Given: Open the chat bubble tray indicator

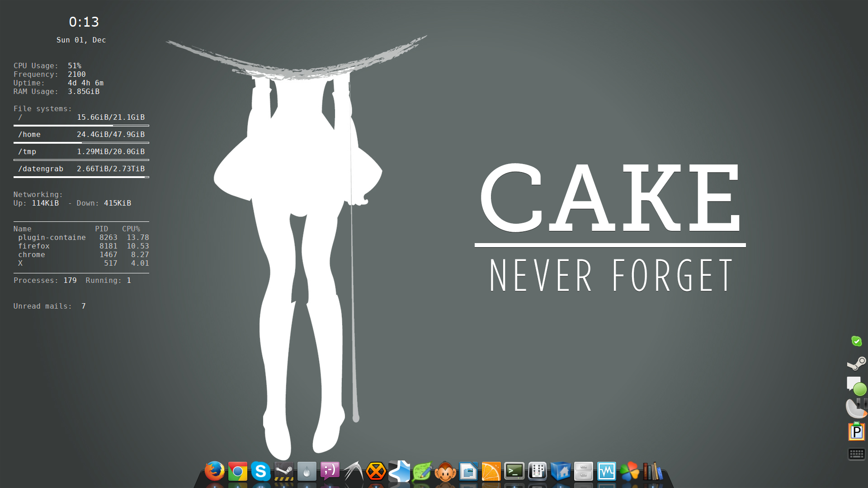Looking at the screenshot, I should coord(856,385).
